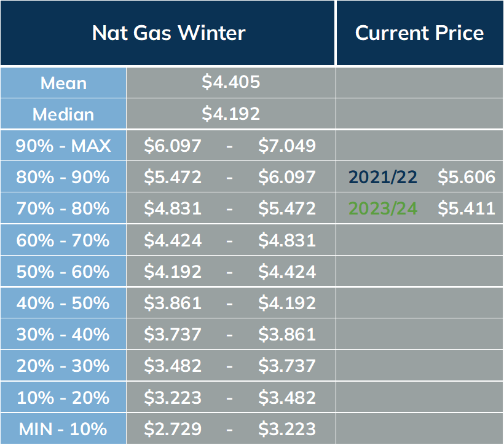Select the Mean value $4.405

click(230, 82)
